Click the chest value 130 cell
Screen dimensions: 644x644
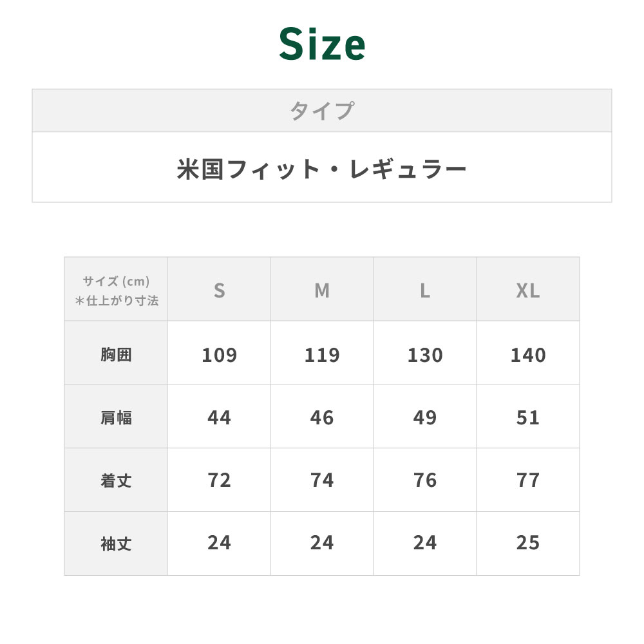pos(425,354)
